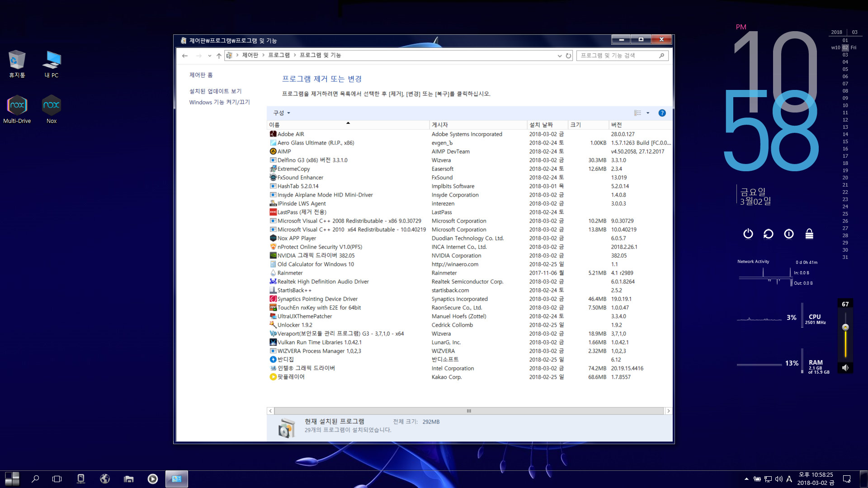The height and width of the screenshot is (488, 868).
Task: Switch to Control Panel taskbar button
Action: [x=177, y=479]
